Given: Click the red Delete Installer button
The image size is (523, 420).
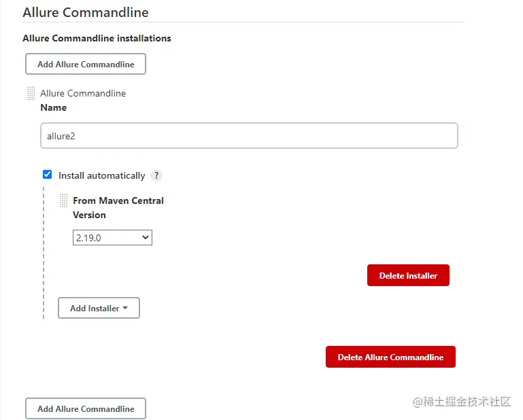Looking at the screenshot, I should (408, 275).
